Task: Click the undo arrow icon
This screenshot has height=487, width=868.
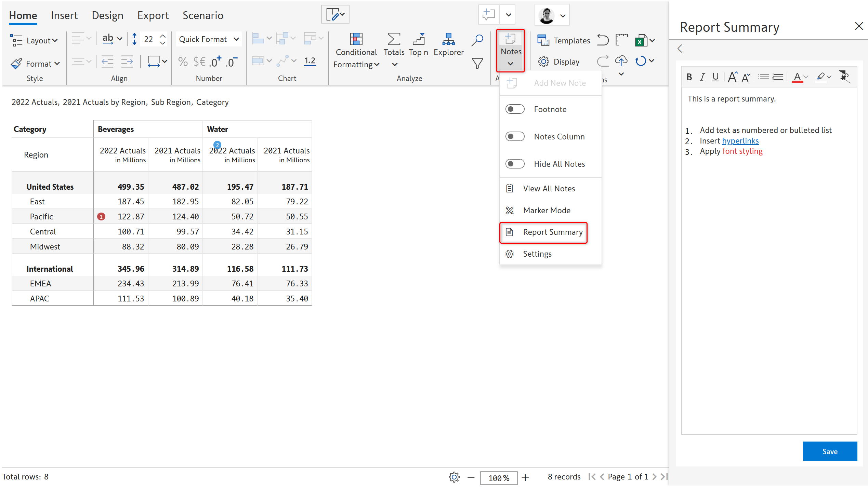Action: (x=603, y=40)
